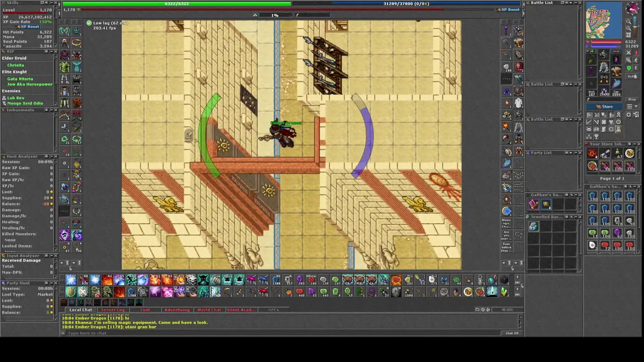Click the top green health bar
644x362 pixels.
(177, 4)
